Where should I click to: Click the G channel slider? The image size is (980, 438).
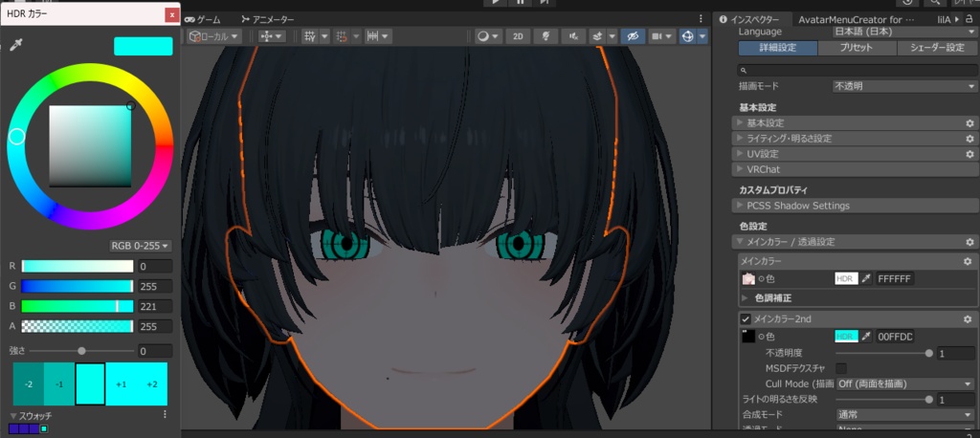coord(78,286)
